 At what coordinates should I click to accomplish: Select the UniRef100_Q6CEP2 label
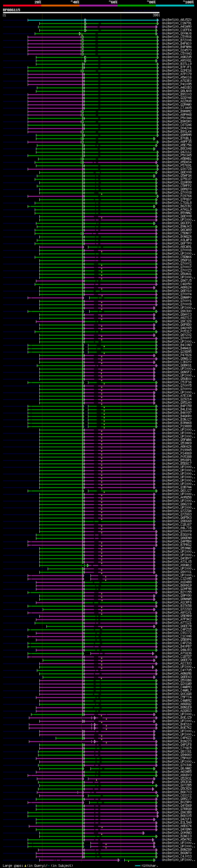[177, 223]
